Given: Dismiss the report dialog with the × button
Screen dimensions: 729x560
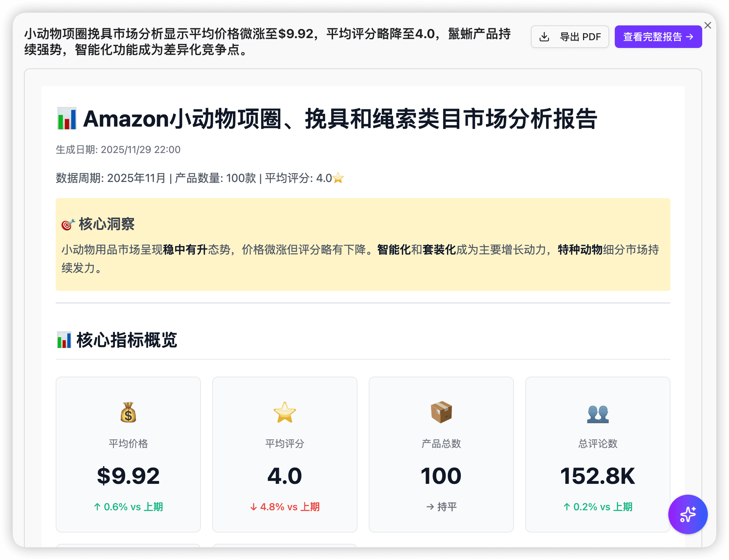Looking at the screenshot, I should point(707,25).
